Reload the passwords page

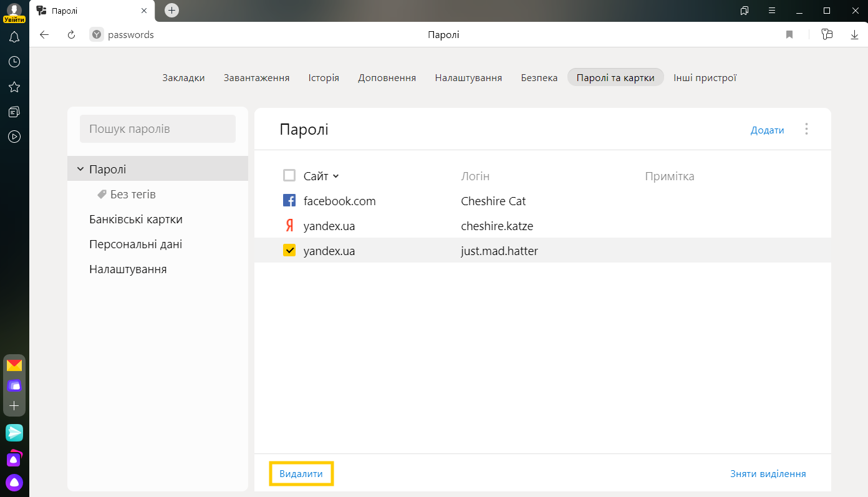[x=71, y=35]
